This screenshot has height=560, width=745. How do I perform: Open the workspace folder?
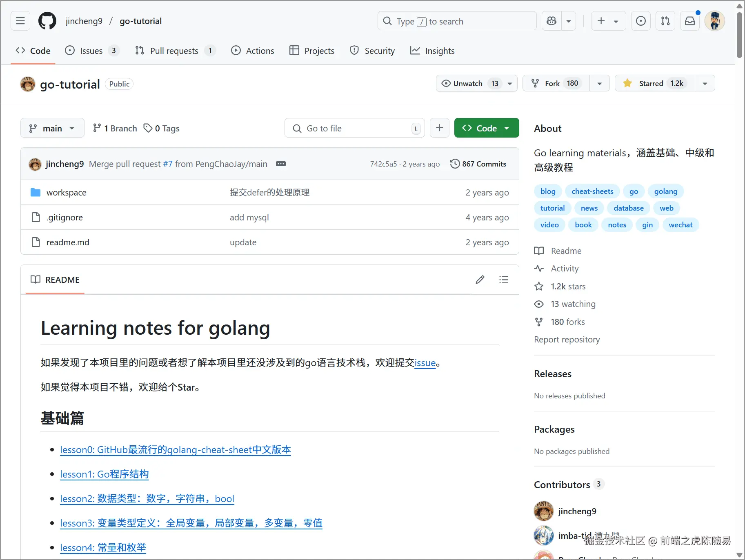tap(67, 192)
